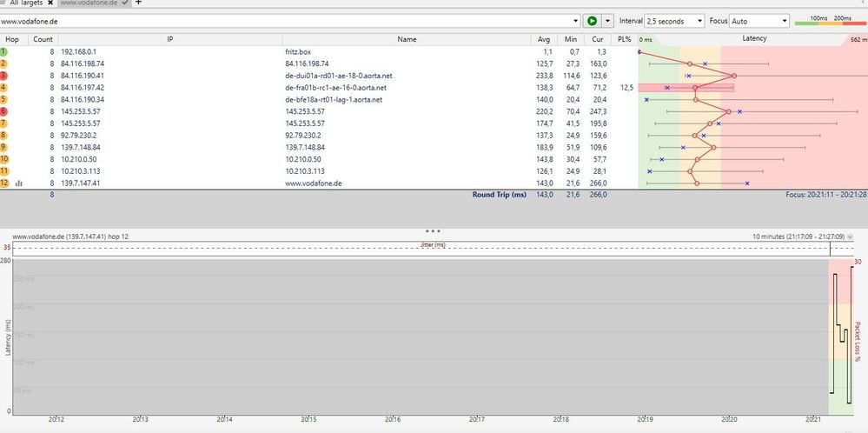Click the Jitter (ms) graph strip

433,249
